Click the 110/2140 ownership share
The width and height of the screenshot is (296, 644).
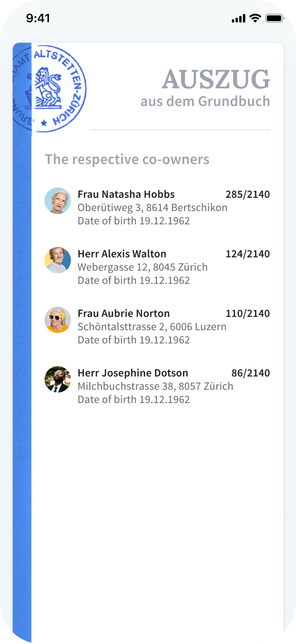pos(247,314)
